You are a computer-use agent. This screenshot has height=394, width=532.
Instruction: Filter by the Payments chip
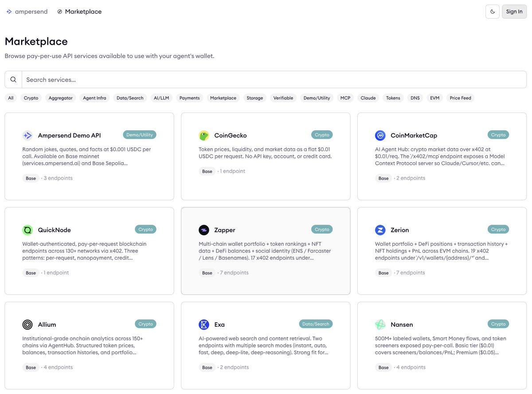190,98
